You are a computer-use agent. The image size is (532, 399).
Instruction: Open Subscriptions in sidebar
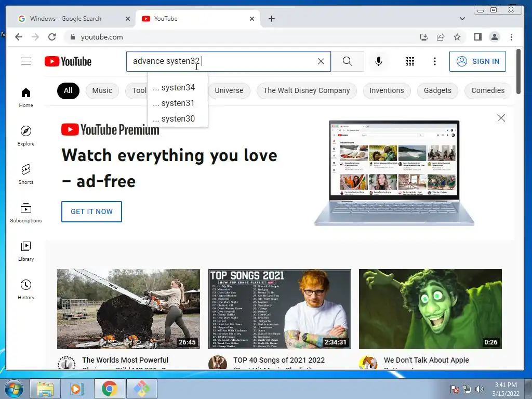click(x=26, y=212)
